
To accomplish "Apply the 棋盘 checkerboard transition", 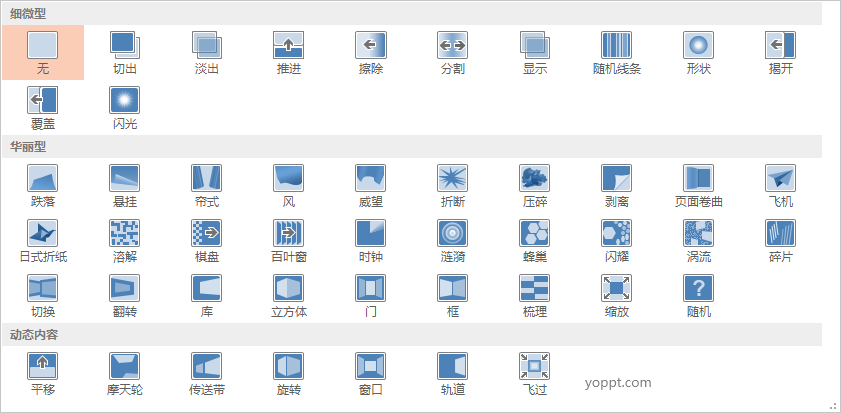I will (207, 240).
